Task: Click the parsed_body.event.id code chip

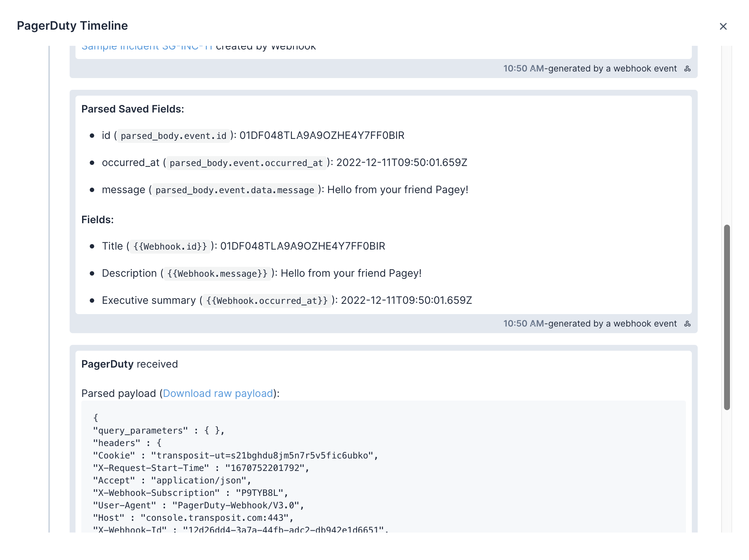Action: point(173,136)
